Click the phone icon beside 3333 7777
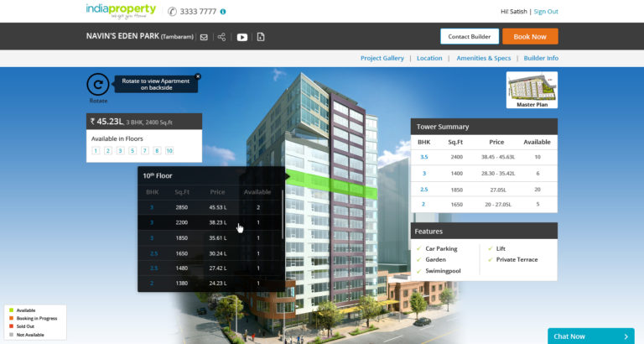This screenshot has width=644, height=344. [x=172, y=12]
